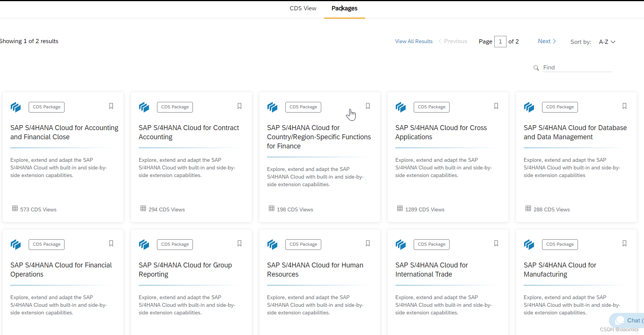Click CDS Package tag on Cross Applications card
This screenshot has width=644, height=335.
click(x=432, y=107)
